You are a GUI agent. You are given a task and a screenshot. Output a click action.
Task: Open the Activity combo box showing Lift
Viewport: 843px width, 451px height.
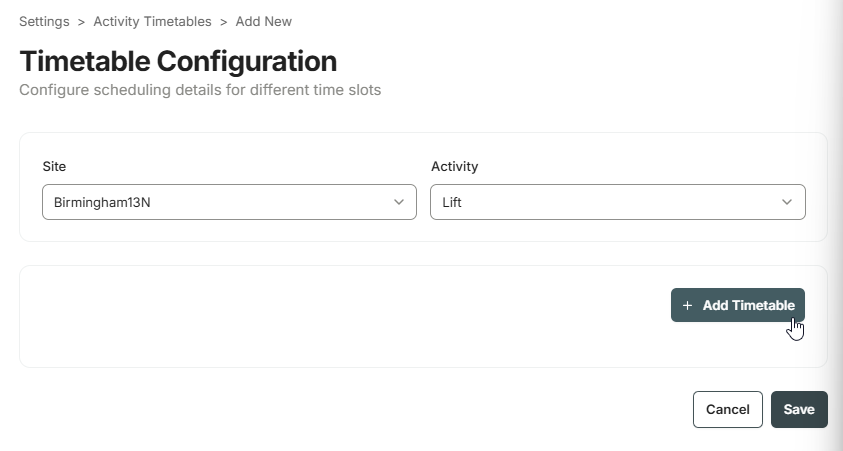point(618,202)
